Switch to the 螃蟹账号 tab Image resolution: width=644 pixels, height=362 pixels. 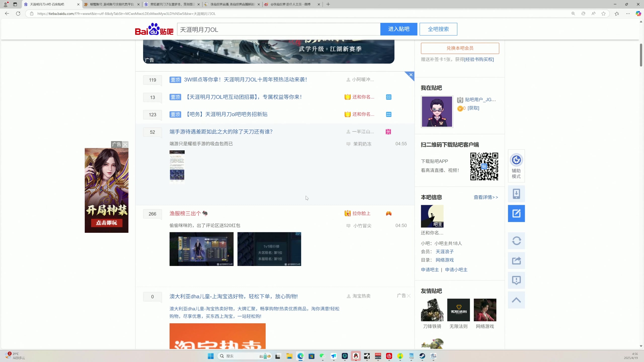[112, 4]
